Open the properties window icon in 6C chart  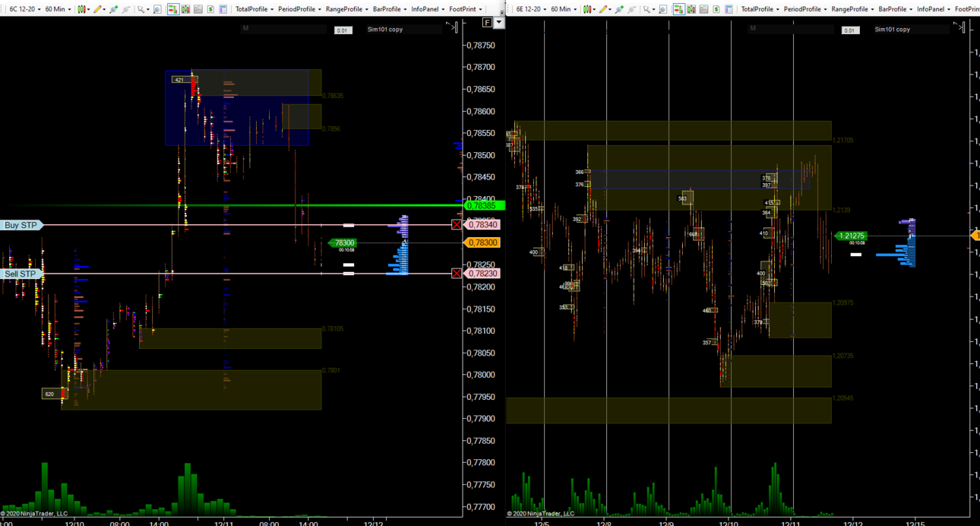223,9
